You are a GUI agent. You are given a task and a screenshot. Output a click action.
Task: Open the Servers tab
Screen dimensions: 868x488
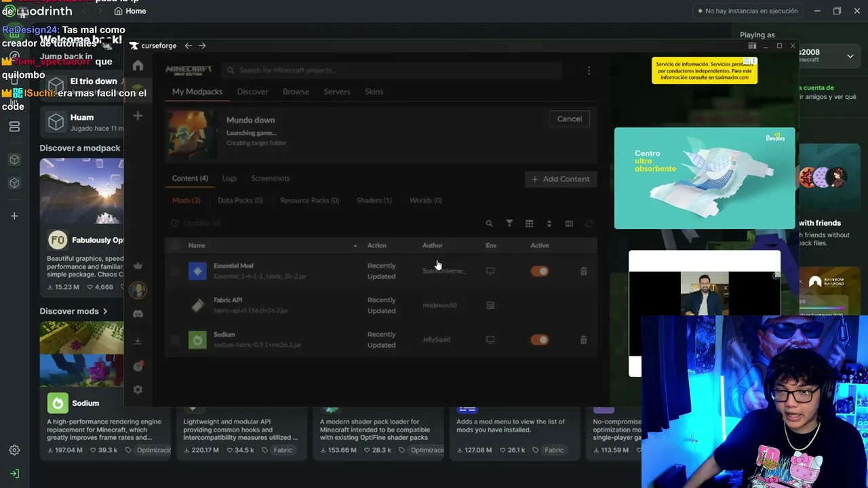tap(337, 91)
